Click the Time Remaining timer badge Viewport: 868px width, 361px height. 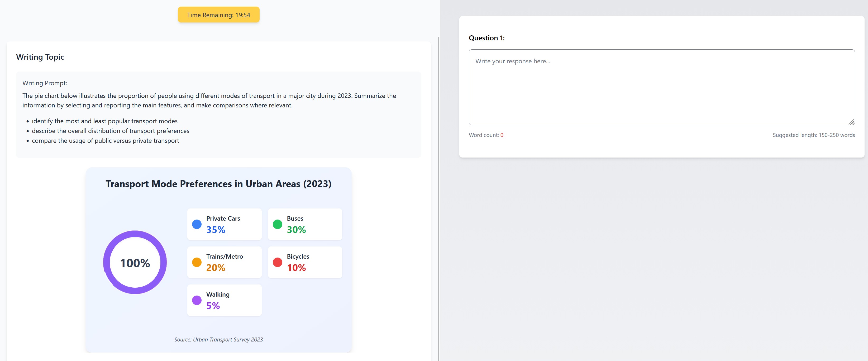coord(218,15)
